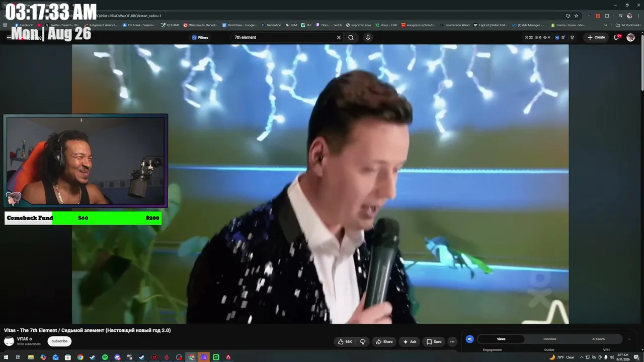Click the YouTube search magnifier button
This screenshot has height=362, width=644.
(351, 37)
